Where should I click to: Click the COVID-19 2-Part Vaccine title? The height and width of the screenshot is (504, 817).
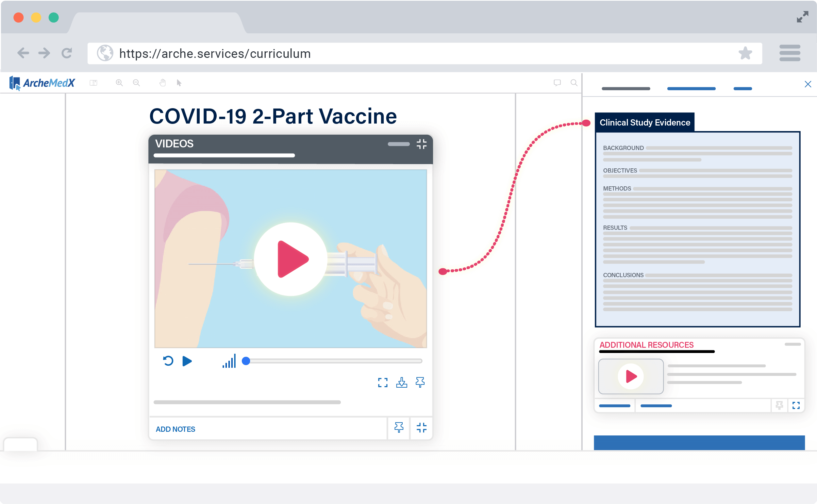273,116
